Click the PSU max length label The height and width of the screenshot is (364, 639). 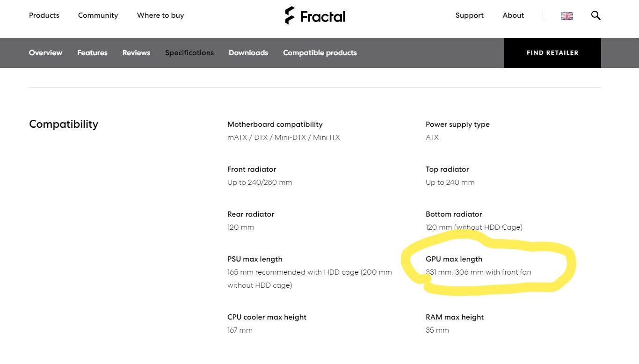click(x=255, y=259)
